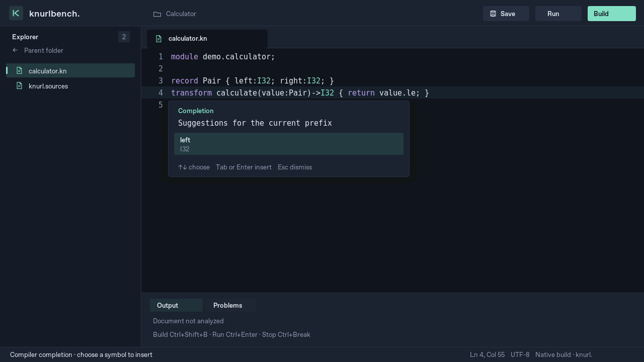
Task: Click the build shortcuts hint line
Action: (x=231, y=334)
